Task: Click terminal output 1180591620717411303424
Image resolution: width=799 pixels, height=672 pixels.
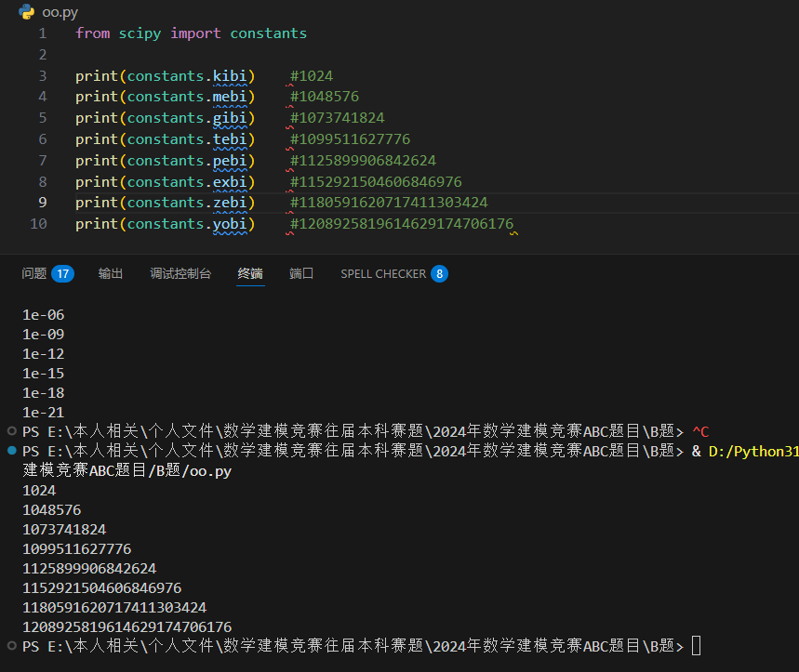Action: [x=114, y=608]
